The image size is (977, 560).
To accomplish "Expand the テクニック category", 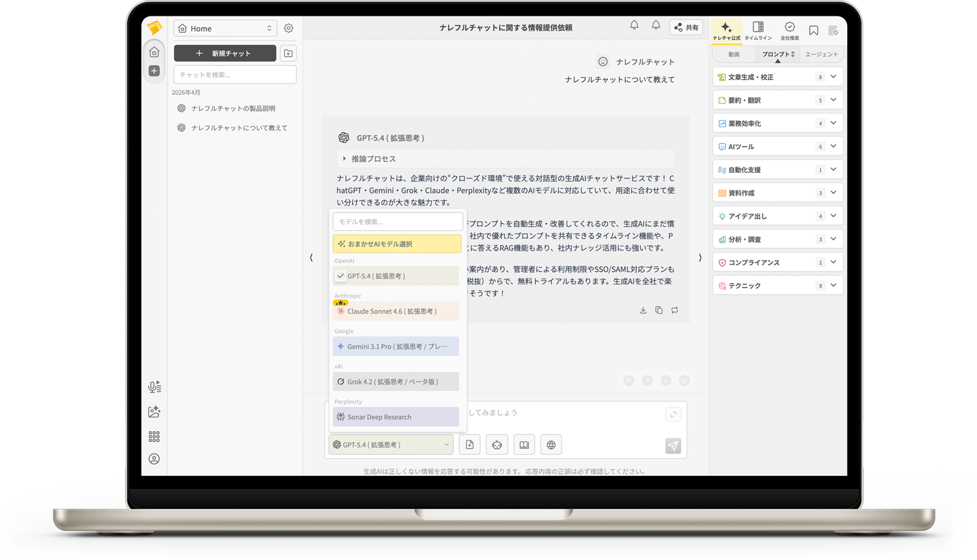I will 778,285.
